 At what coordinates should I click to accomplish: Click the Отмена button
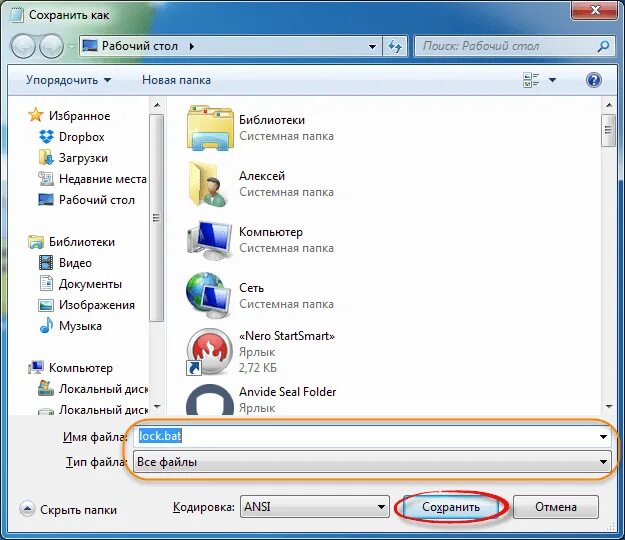click(x=556, y=507)
